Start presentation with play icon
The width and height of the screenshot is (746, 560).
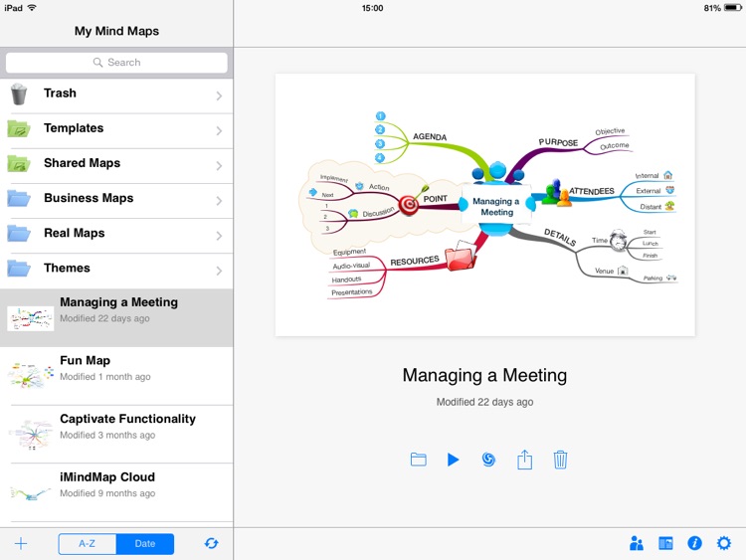pos(453,460)
